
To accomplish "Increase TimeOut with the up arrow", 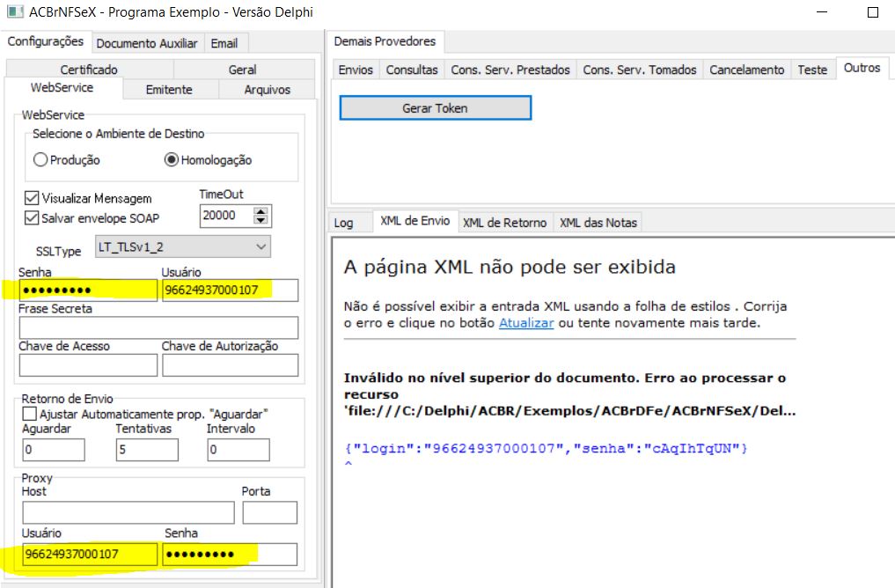I will click(260, 211).
